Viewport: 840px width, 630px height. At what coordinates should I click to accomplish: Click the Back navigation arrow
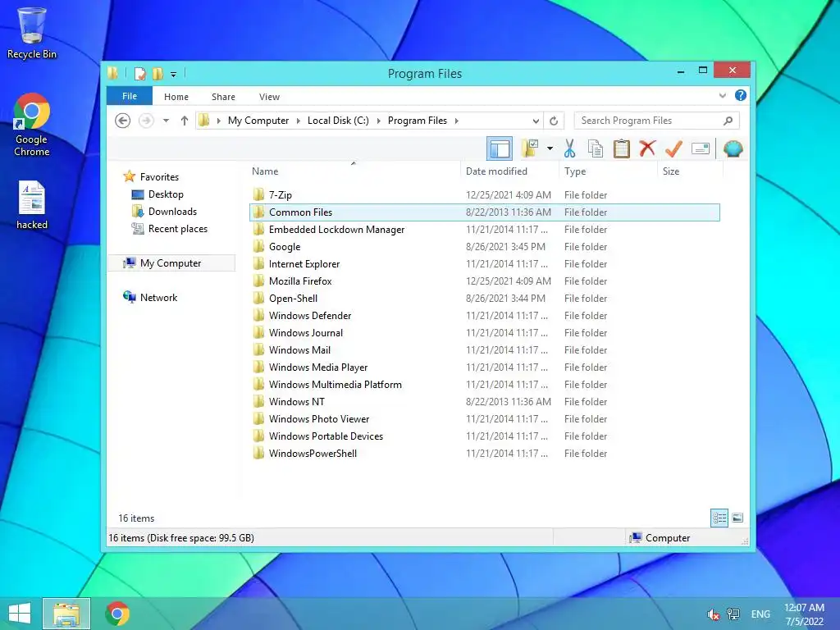123,121
